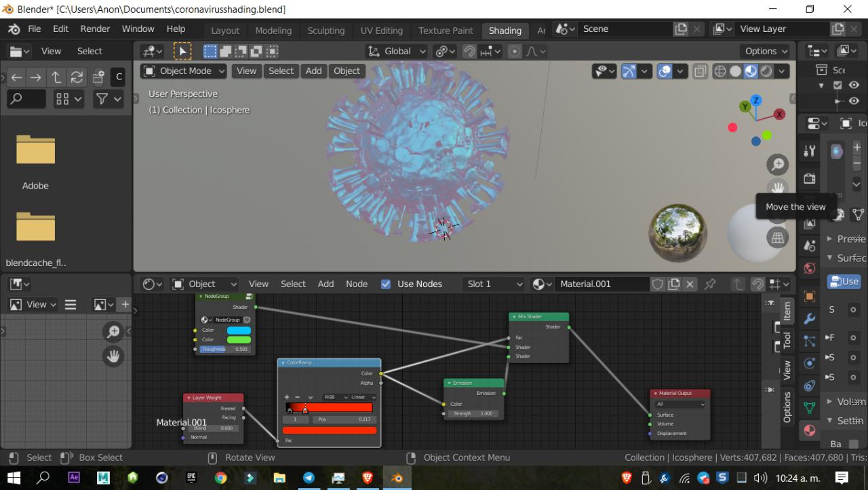Go forward to next folder in file browser
The height and width of the screenshot is (490, 868).
click(35, 77)
